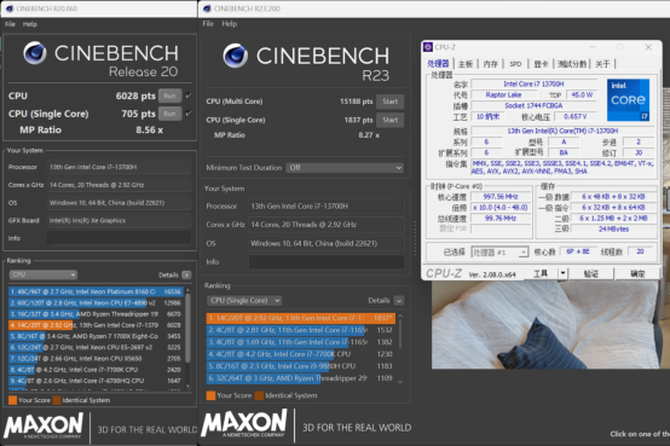Open Minimum Test Duration dropdown
670x446 pixels.
345,168
